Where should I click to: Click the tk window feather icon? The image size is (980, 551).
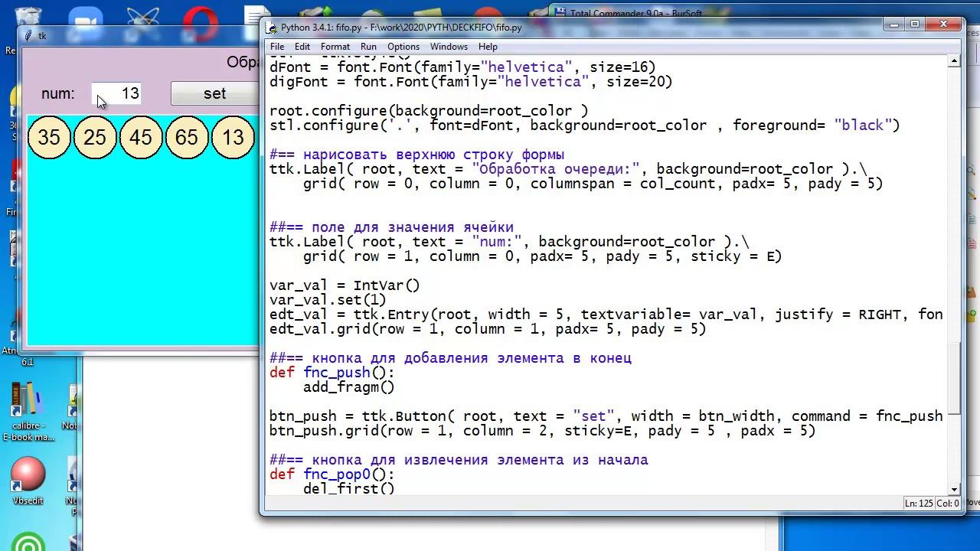pyautogui.click(x=28, y=36)
